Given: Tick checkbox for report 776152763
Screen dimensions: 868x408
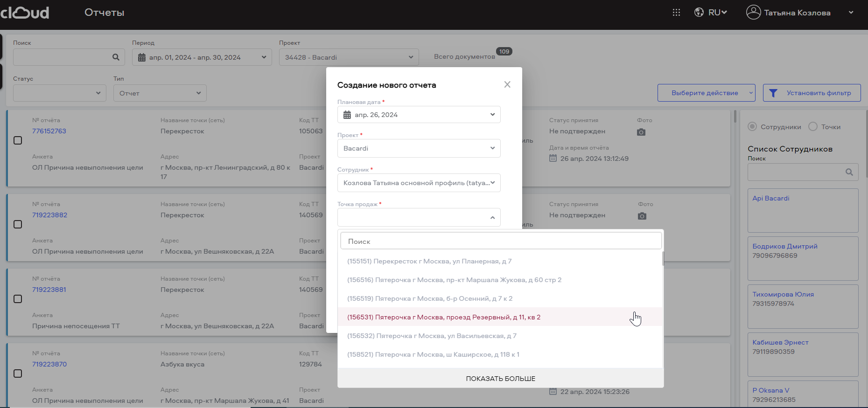Looking at the screenshot, I should click(x=18, y=140).
